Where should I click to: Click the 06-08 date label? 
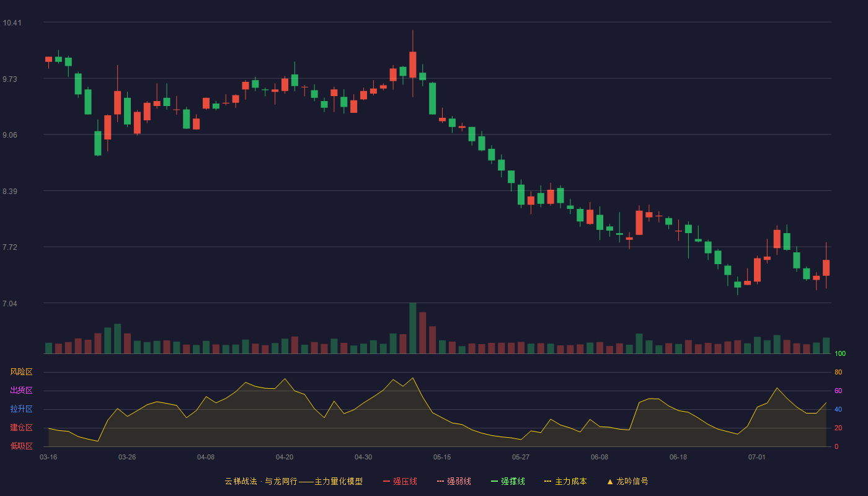pyautogui.click(x=600, y=457)
